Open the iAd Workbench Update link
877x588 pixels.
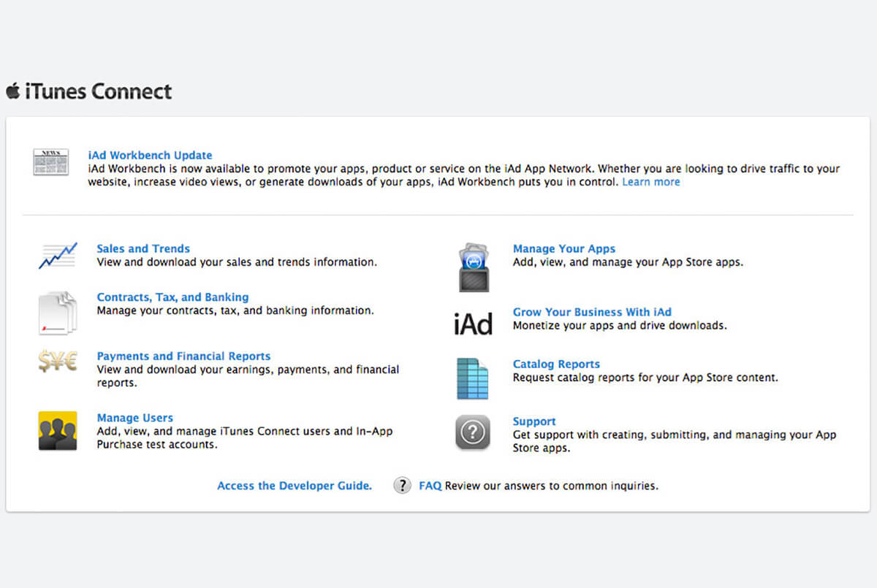pyautogui.click(x=150, y=155)
